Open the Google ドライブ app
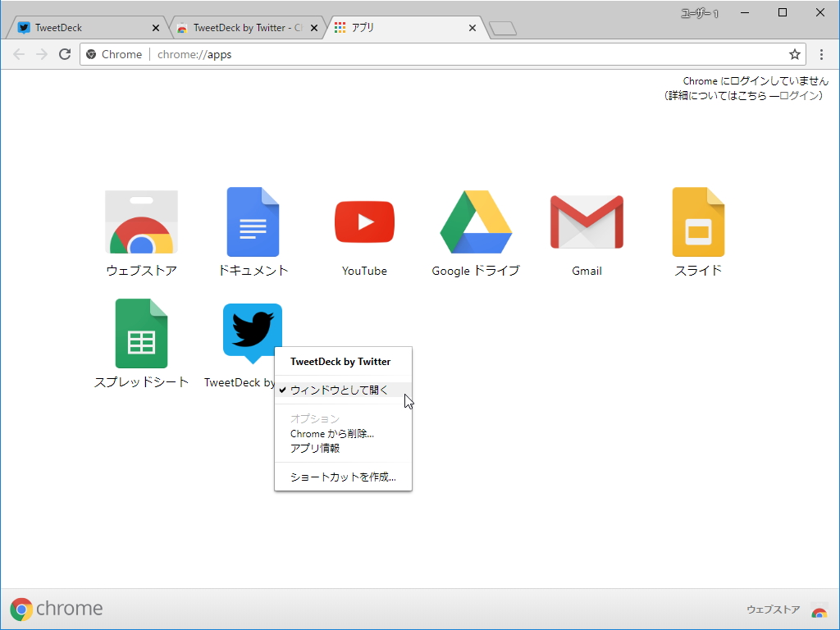Screen dimensions: 840x630 pyautogui.click(x=475, y=221)
